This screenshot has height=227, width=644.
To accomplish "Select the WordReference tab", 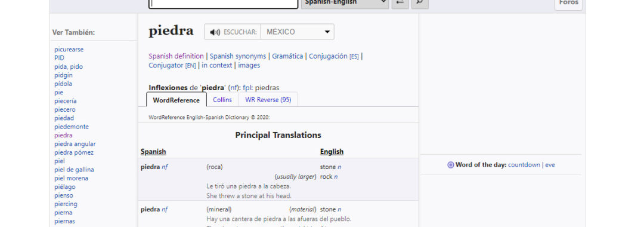I will 176,100.
